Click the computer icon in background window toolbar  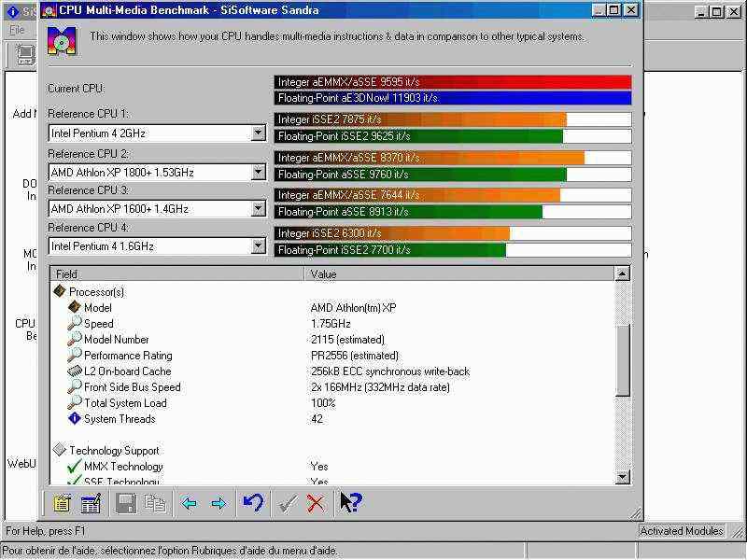click(x=26, y=54)
